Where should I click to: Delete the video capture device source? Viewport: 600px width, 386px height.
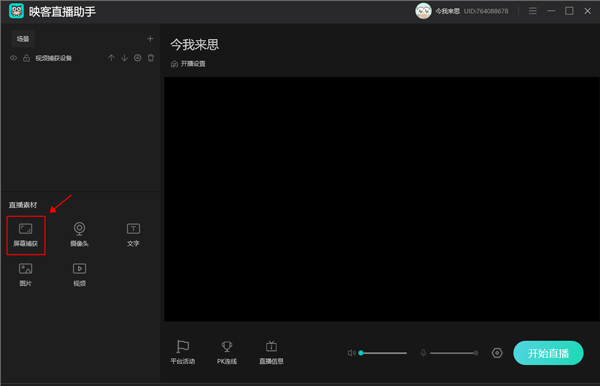(151, 58)
